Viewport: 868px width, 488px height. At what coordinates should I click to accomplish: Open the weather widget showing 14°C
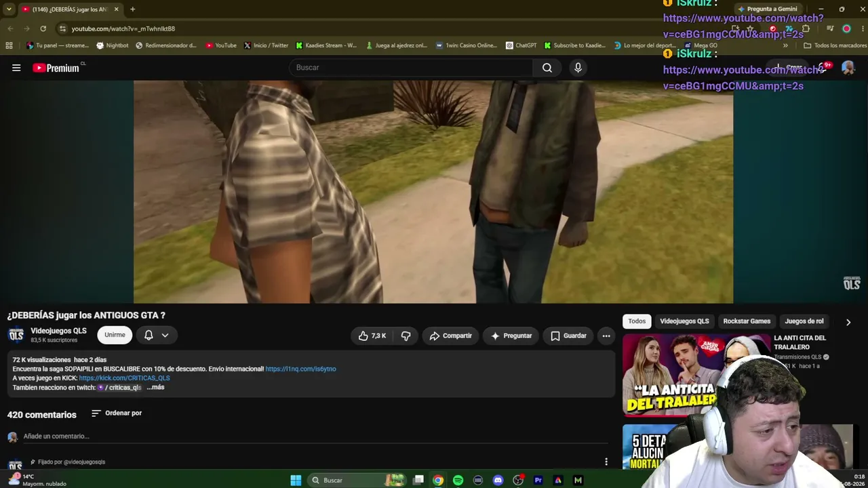[37, 480]
